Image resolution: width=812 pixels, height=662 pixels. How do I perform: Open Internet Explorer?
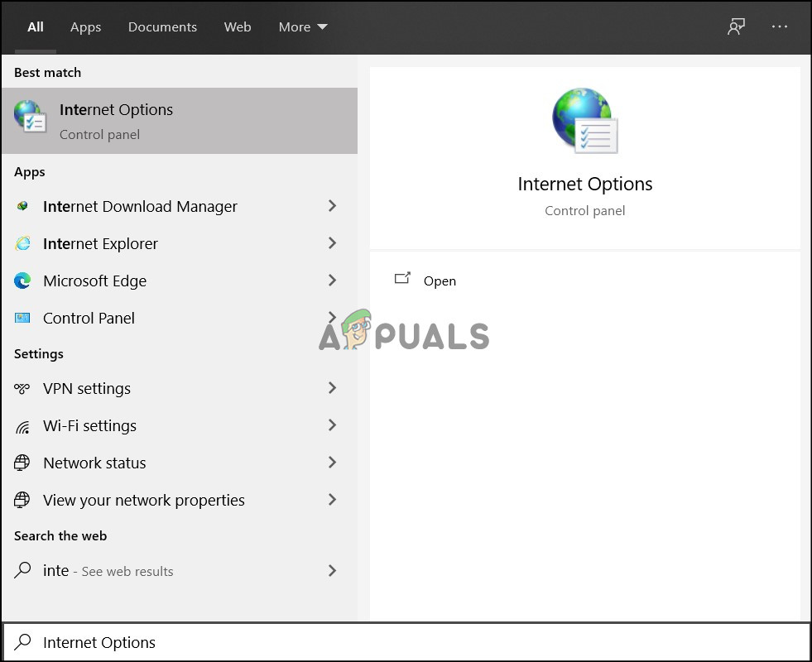click(x=100, y=243)
